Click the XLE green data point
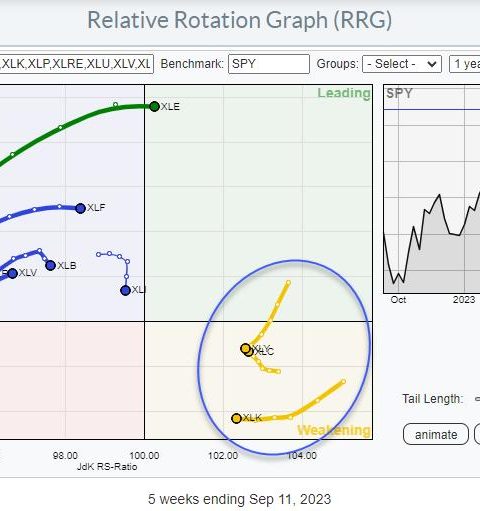Viewport: 480px width, 511px height. pyautogui.click(x=154, y=106)
